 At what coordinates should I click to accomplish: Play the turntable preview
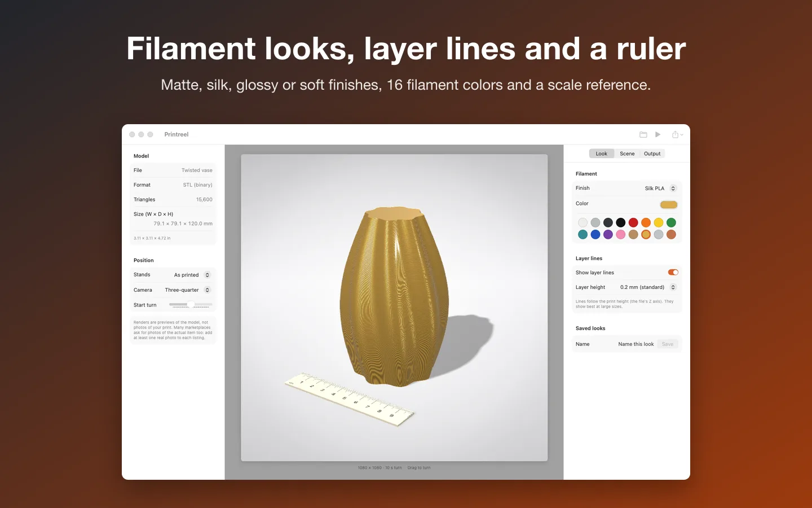pos(657,134)
